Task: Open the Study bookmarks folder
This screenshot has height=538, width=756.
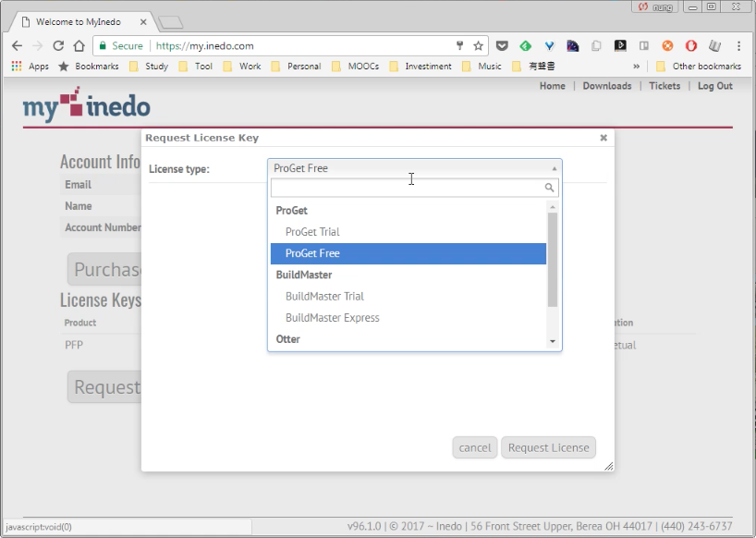Action: (149, 66)
